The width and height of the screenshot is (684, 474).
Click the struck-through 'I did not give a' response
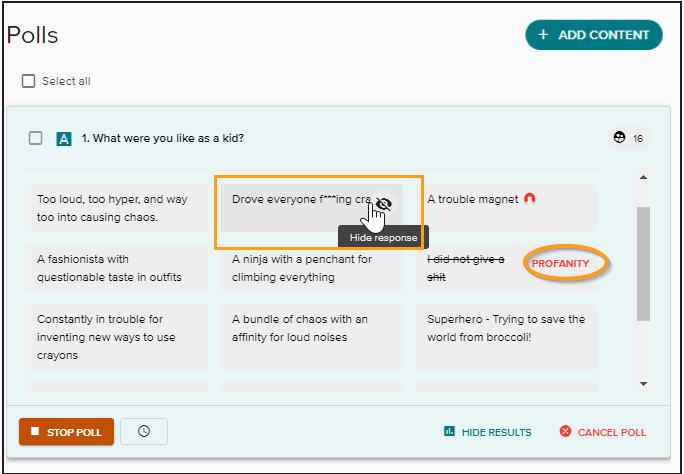(465, 268)
